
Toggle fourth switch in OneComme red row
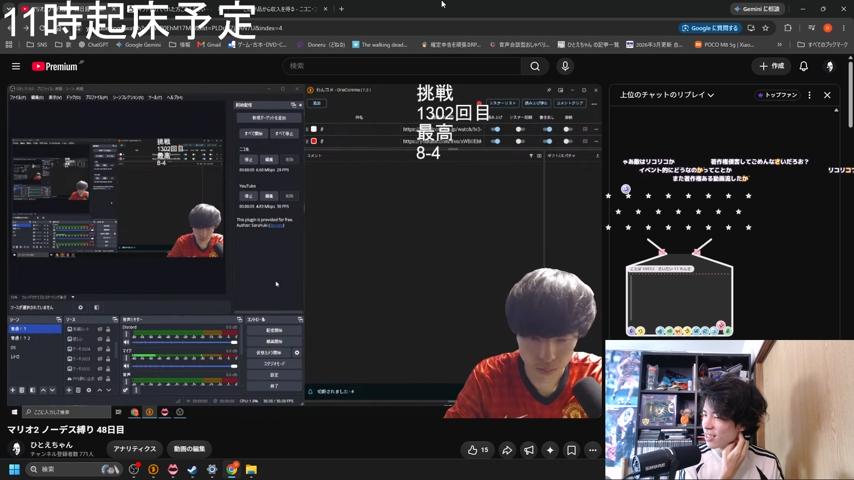(568, 141)
